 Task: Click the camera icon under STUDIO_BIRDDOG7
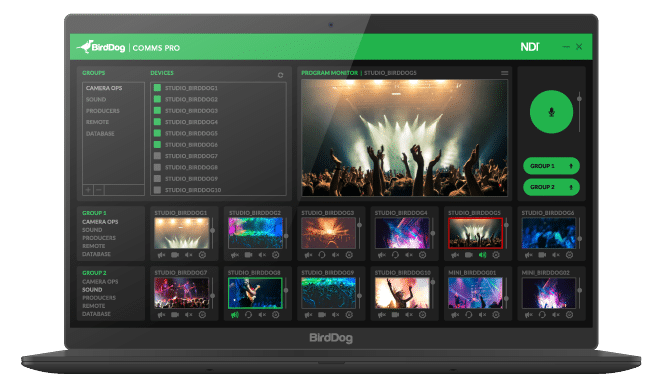coord(175,315)
